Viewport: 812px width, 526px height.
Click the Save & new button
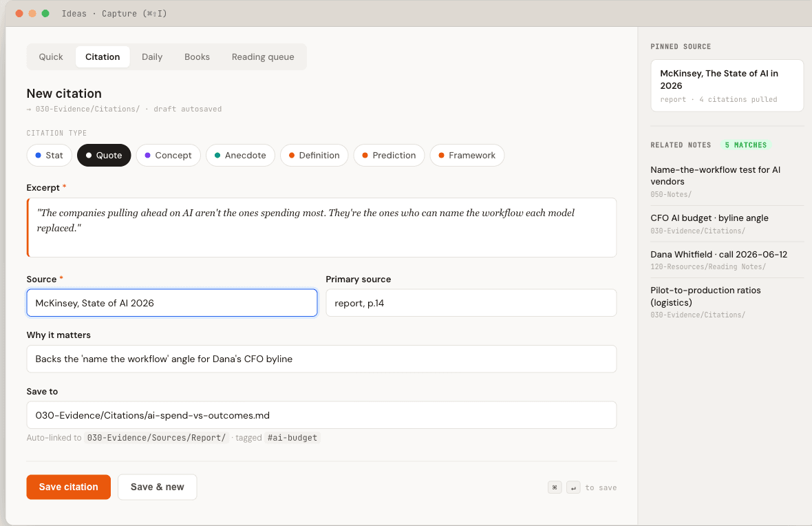point(158,487)
